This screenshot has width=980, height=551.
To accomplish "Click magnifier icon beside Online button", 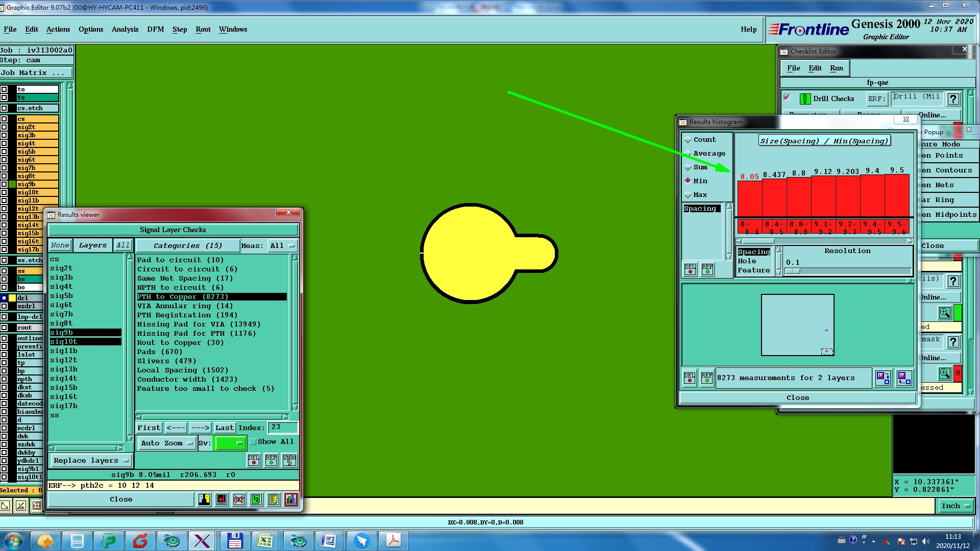I will click(x=945, y=313).
